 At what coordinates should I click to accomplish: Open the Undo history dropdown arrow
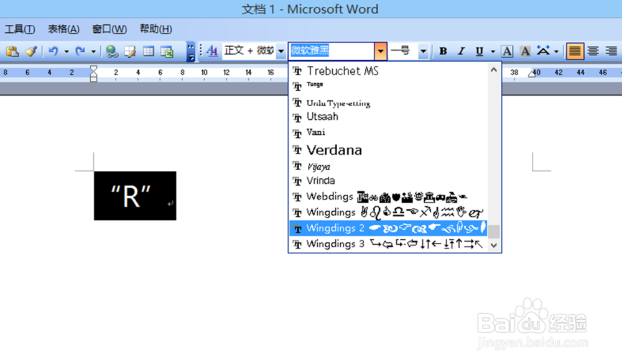(67, 52)
